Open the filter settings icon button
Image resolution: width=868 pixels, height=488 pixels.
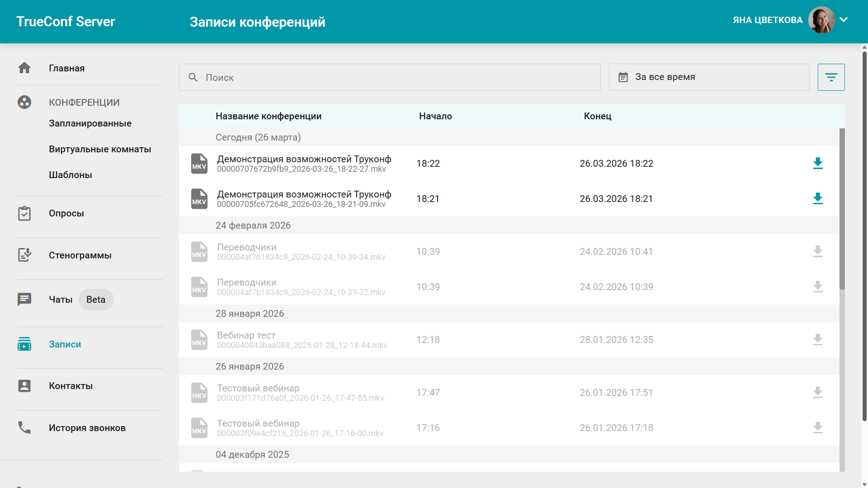[831, 77]
